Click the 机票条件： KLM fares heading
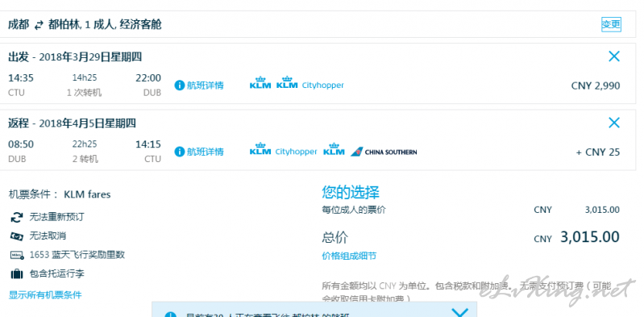644x317 pixels. 60,194
